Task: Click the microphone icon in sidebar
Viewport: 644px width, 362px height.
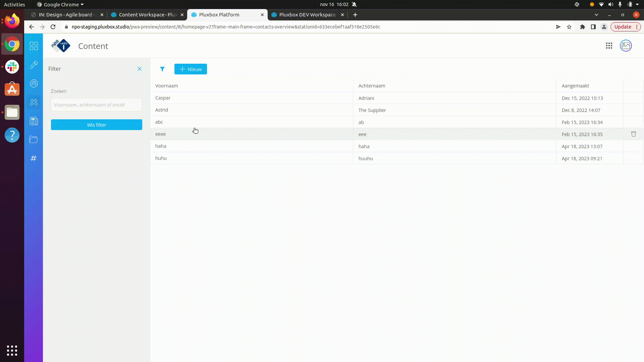Action: point(34,65)
